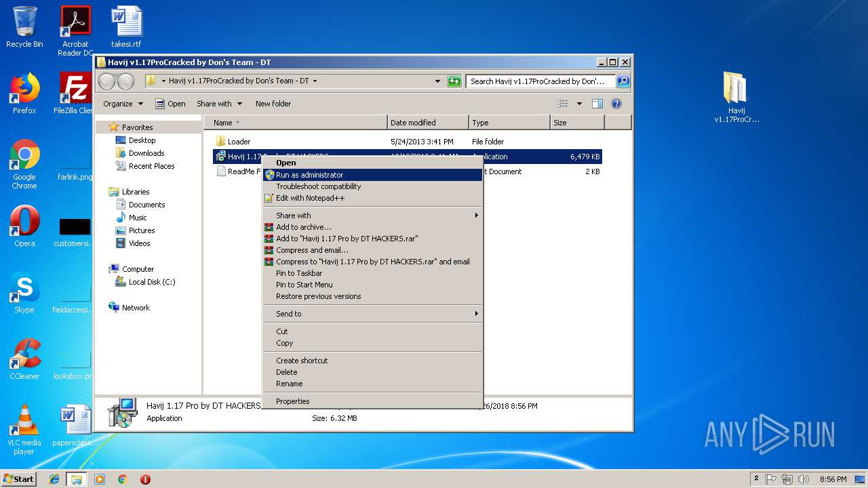The width and height of the screenshot is (868, 488).
Task: Click the volume speaker tray icon
Action: click(804, 479)
